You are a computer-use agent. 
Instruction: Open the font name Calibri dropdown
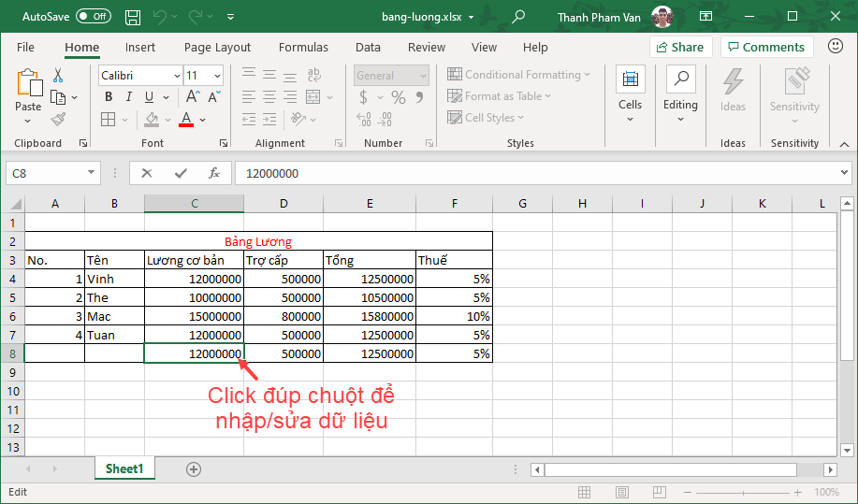tap(177, 76)
